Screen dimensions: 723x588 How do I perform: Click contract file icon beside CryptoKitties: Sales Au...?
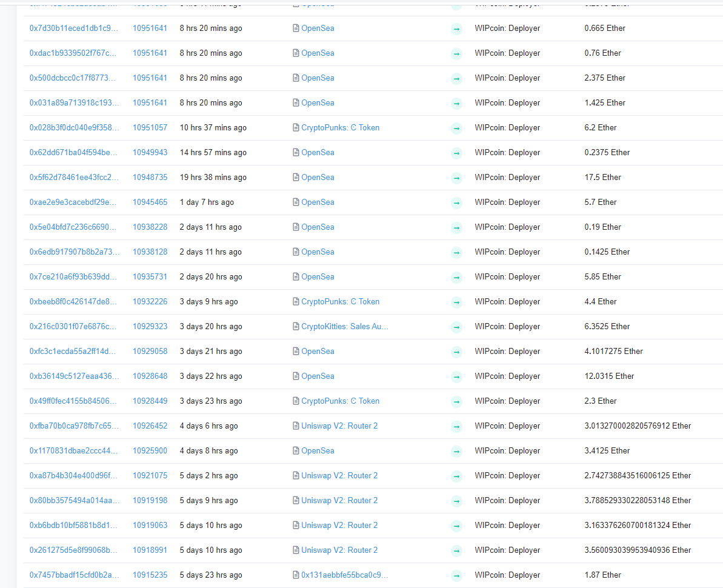[x=296, y=327]
